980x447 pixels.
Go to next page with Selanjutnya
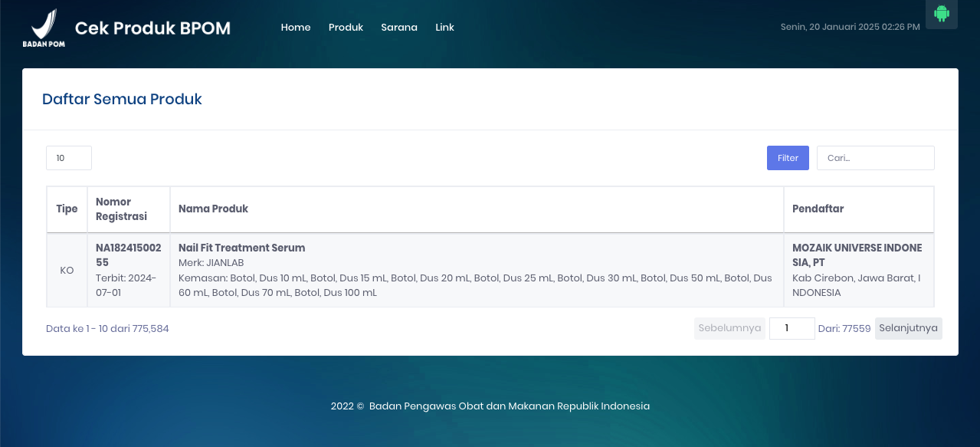pyautogui.click(x=908, y=328)
